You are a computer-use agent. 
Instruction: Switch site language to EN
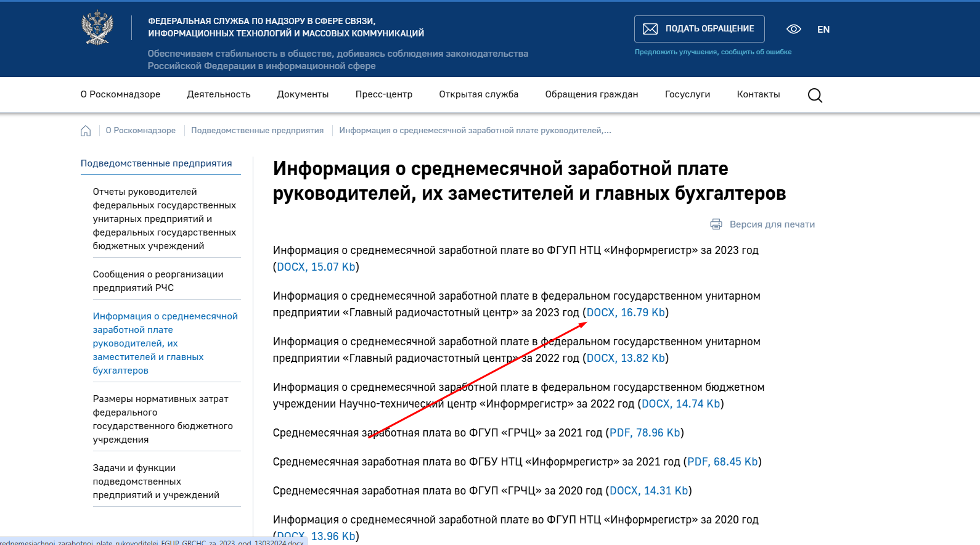click(823, 29)
